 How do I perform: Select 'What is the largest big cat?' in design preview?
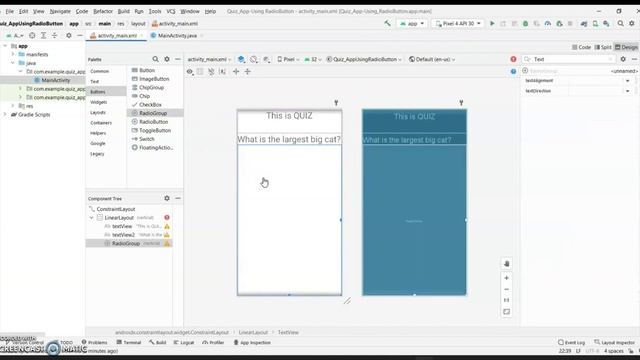coord(289,140)
